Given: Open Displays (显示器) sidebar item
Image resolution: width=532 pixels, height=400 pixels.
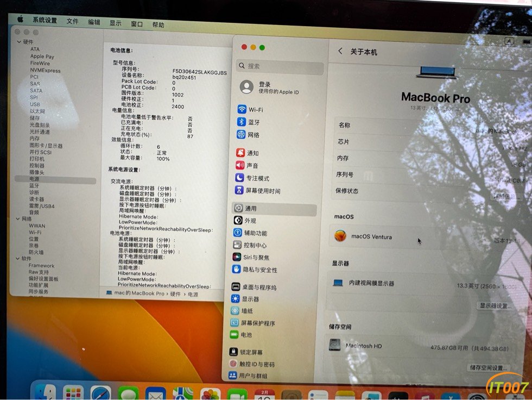Looking at the screenshot, I should coord(245,299).
